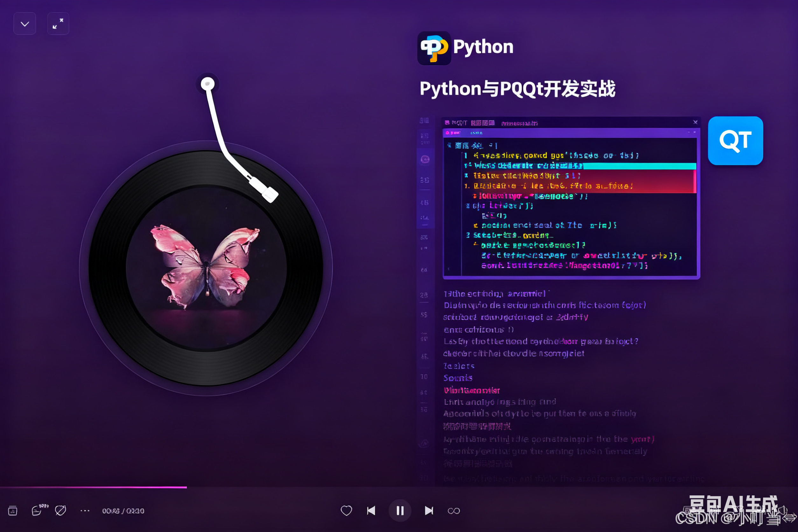Click the crossed-out heart dislike icon
This screenshot has width=798, height=532.
(60, 510)
